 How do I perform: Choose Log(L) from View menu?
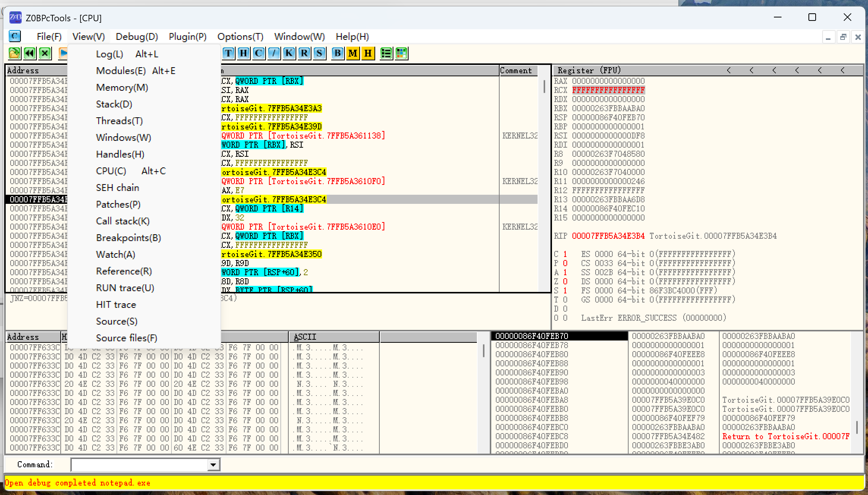144,54
